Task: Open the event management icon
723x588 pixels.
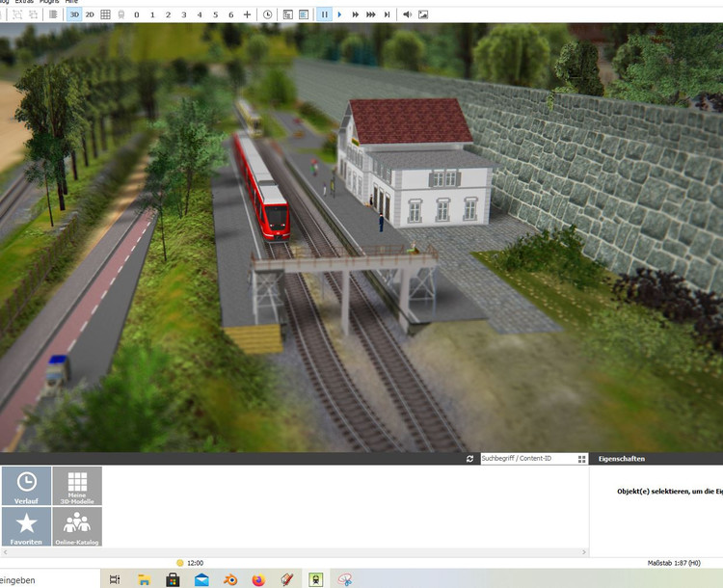Action: point(287,14)
